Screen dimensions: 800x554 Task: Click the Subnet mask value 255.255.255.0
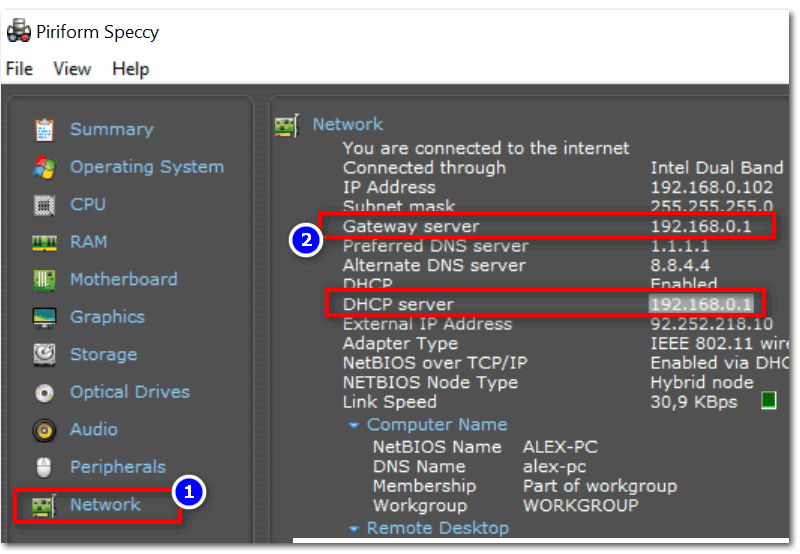[712, 206]
